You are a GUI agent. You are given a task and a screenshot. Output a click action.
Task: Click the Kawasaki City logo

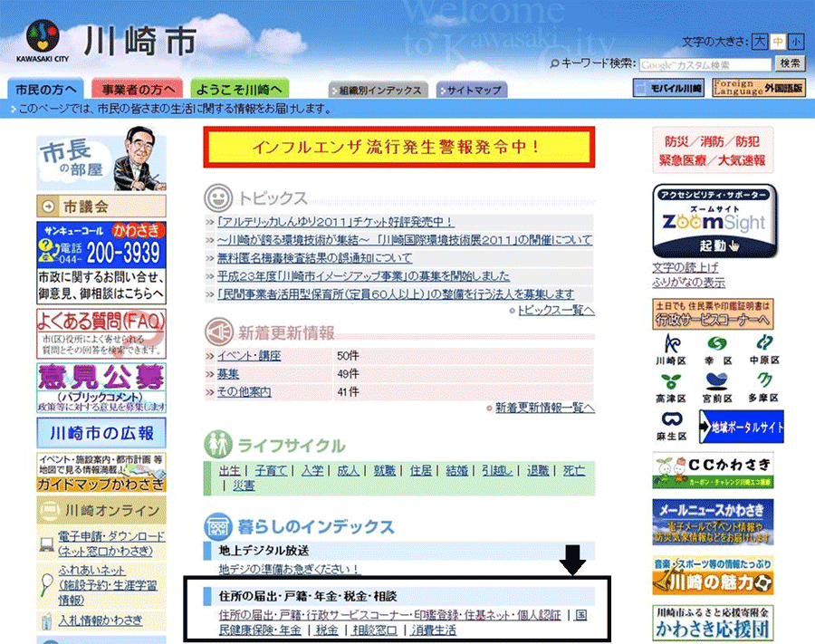(43, 41)
